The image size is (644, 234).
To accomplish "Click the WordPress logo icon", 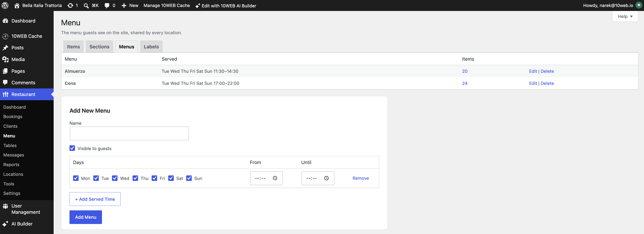I will coord(5,5).
